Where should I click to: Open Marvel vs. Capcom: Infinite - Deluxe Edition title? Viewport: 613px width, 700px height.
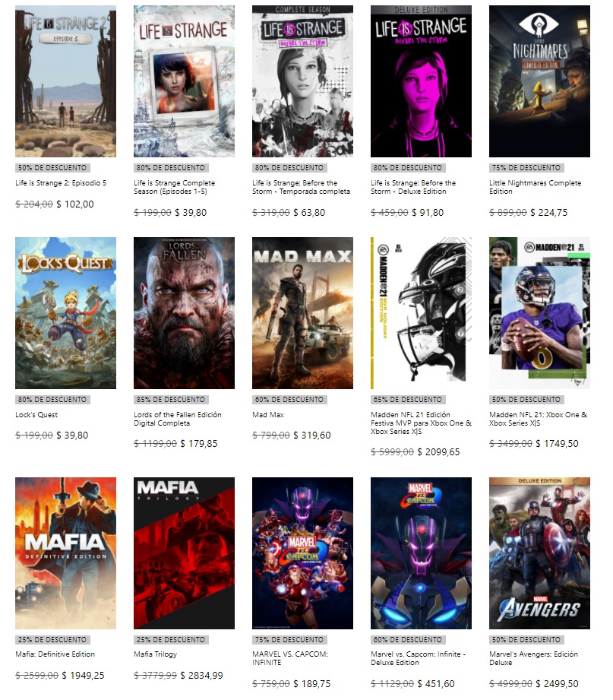pos(418,658)
